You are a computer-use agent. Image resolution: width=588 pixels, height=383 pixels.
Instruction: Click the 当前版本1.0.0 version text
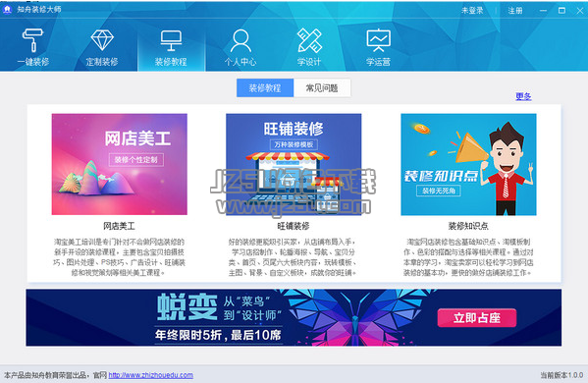point(561,375)
